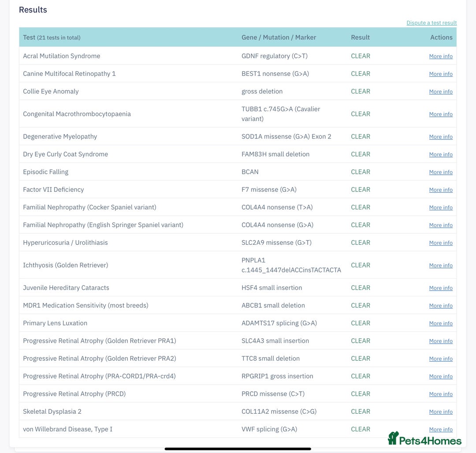The image size is (476, 453).
Task: Show More info for Degenerative Myelopathy
Action: tap(441, 137)
